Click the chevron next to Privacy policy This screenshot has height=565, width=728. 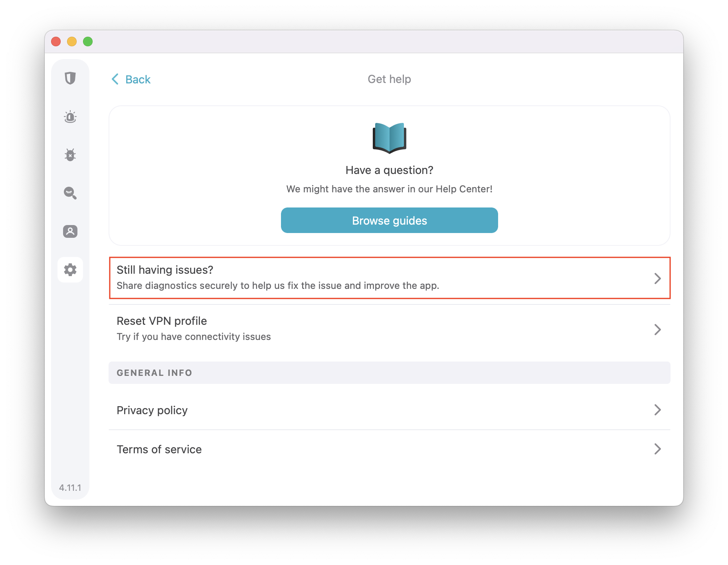(x=657, y=410)
